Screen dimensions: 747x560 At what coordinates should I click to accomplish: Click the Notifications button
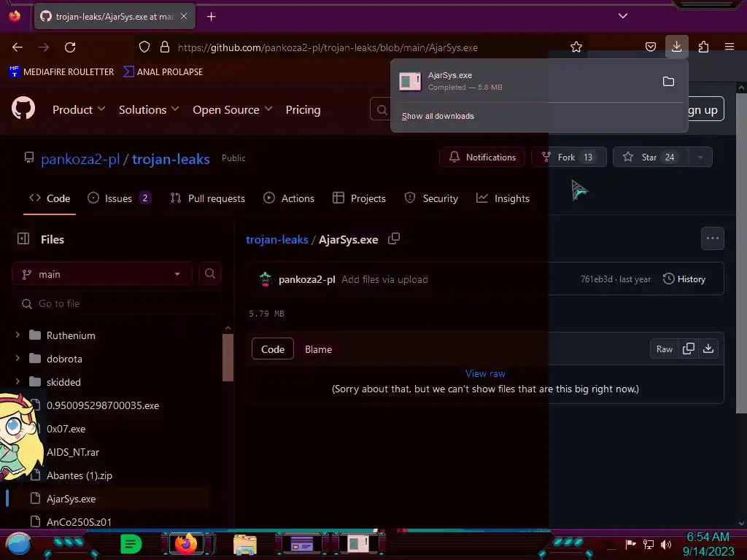point(482,157)
